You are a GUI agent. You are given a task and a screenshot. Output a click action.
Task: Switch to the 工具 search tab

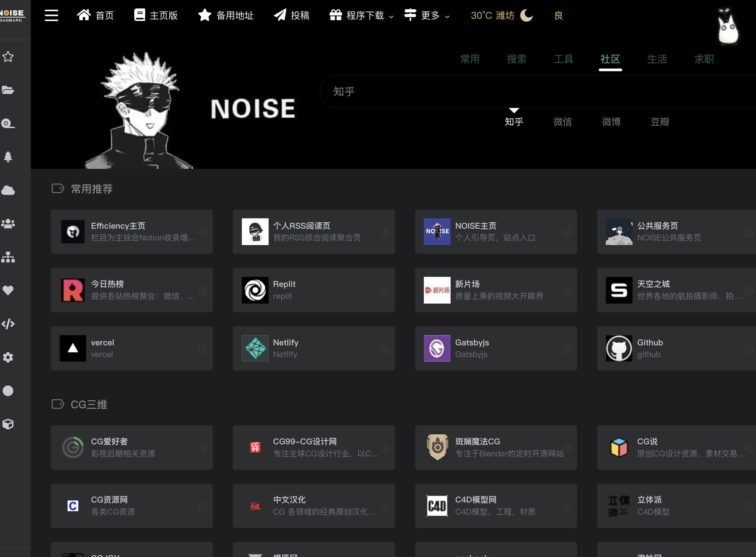click(563, 59)
